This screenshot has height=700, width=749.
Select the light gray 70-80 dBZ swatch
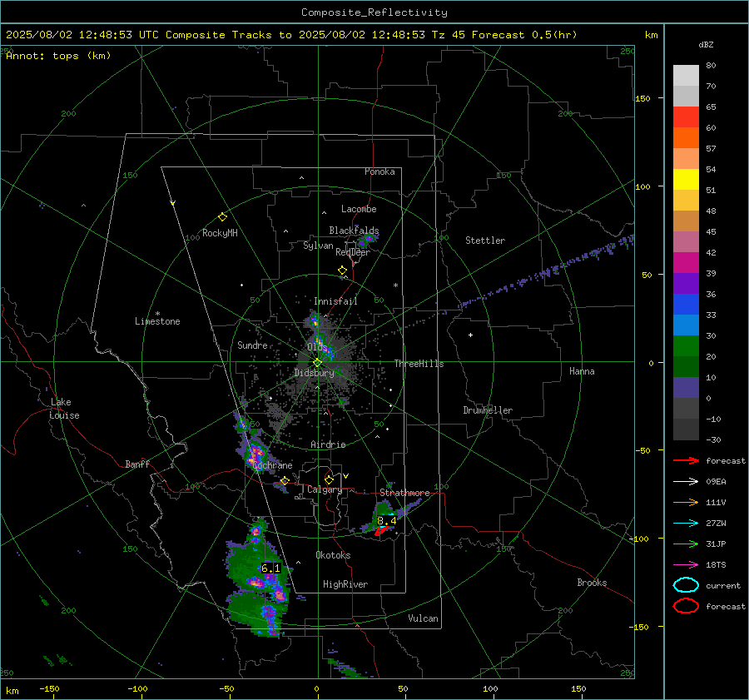(686, 75)
